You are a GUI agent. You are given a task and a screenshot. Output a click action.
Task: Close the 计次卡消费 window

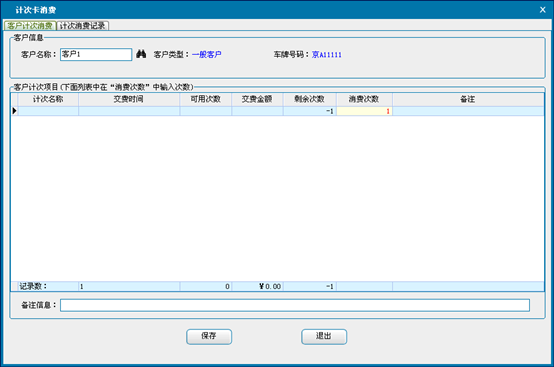point(543,10)
